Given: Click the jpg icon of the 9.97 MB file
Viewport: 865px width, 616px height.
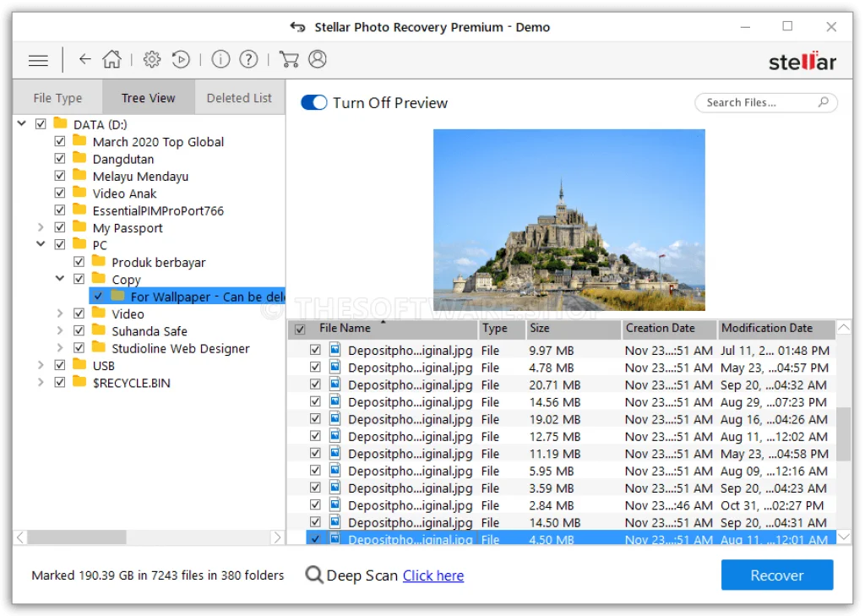Looking at the screenshot, I should pos(335,349).
